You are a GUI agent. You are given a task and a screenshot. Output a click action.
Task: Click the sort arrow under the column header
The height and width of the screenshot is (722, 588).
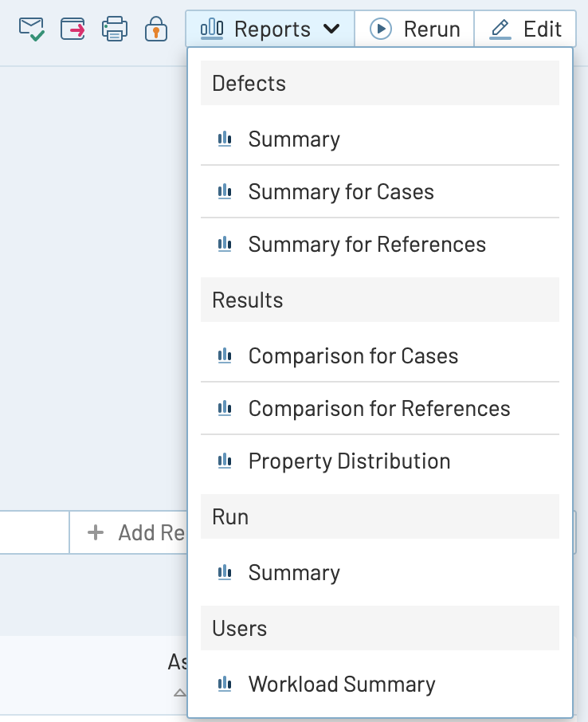(x=180, y=693)
